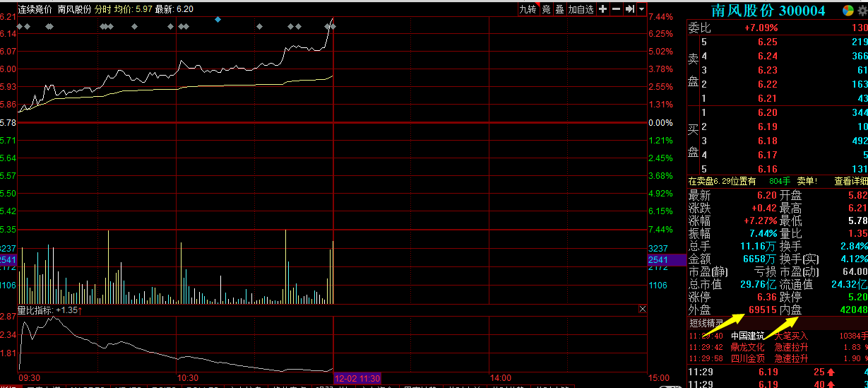Click the 卖单! label
The width and height of the screenshot is (868, 388).
(x=807, y=182)
